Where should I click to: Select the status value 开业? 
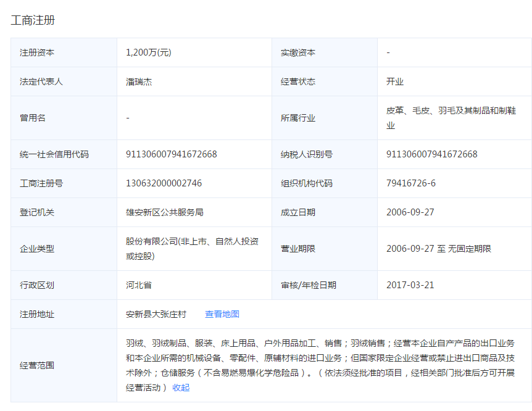pos(395,82)
